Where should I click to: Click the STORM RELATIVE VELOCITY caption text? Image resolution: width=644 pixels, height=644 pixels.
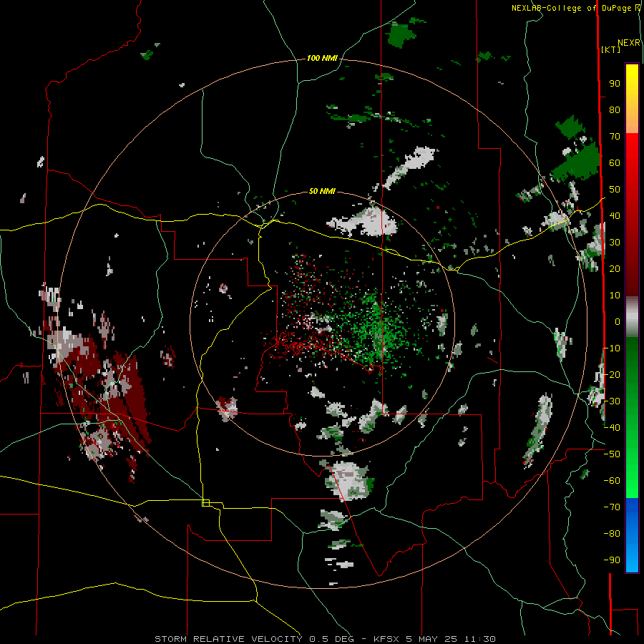point(228,639)
